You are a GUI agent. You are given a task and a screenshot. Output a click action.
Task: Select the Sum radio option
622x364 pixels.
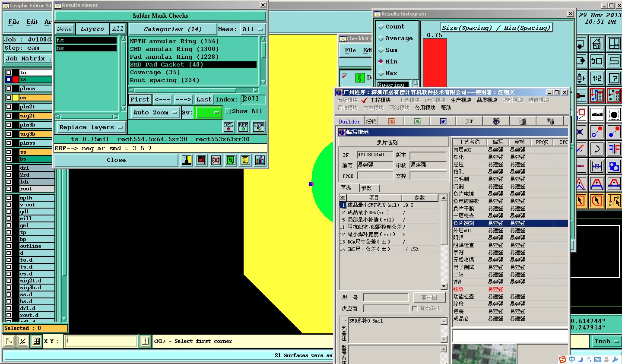(381, 50)
